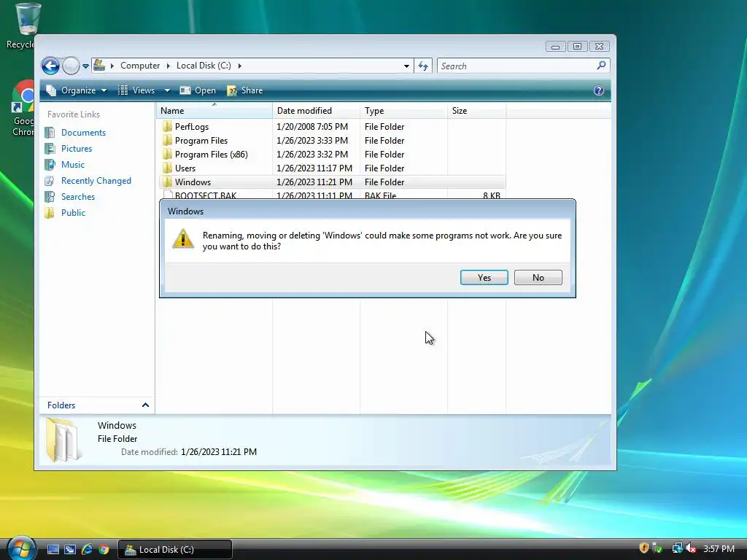747x560 pixels.
Task: Click the yellow warning triangle icon
Action: tap(183, 238)
